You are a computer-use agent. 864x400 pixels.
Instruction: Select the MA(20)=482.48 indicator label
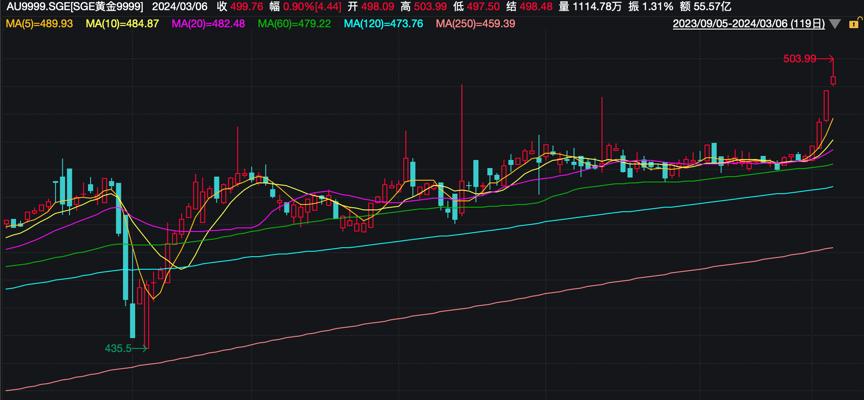pyautogui.click(x=208, y=24)
